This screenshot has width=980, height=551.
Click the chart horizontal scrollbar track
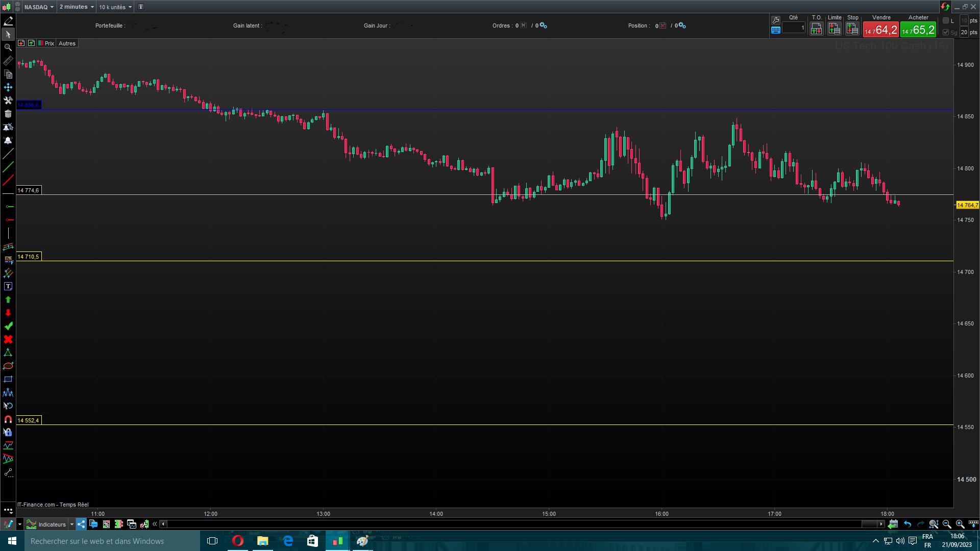510,524
